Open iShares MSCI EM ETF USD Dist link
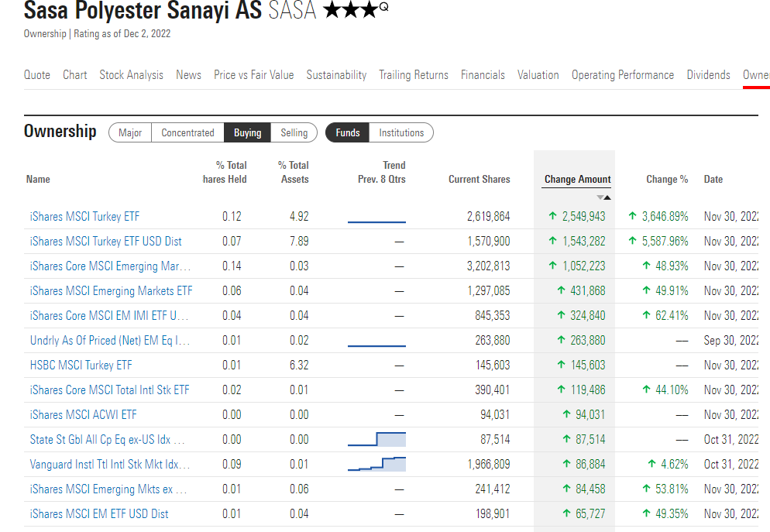Viewport: 770px width, 532px height. (x=98, y=513)
